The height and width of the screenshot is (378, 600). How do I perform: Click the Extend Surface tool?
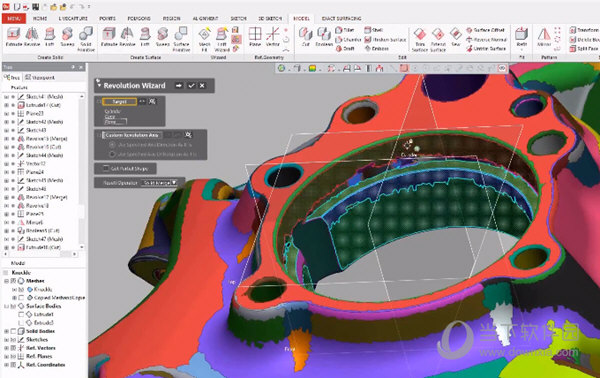coord(438,39)
